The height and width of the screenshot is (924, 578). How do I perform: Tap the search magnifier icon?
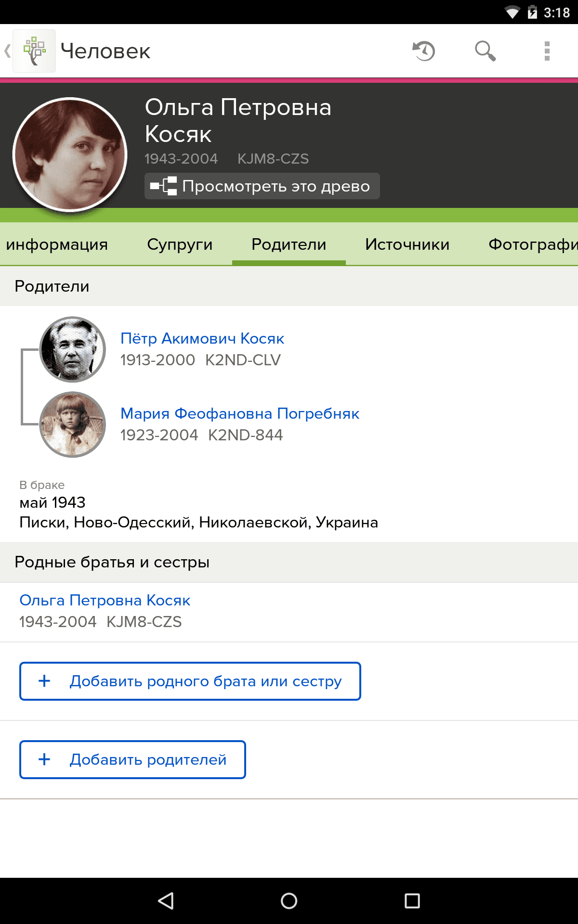[x=485, y=51]
